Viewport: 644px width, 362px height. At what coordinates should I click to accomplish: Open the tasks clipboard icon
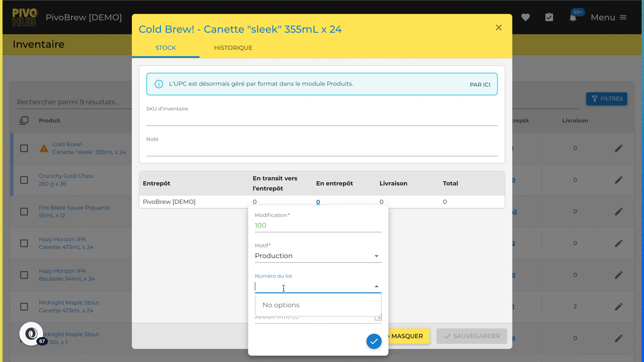[549, 17]
